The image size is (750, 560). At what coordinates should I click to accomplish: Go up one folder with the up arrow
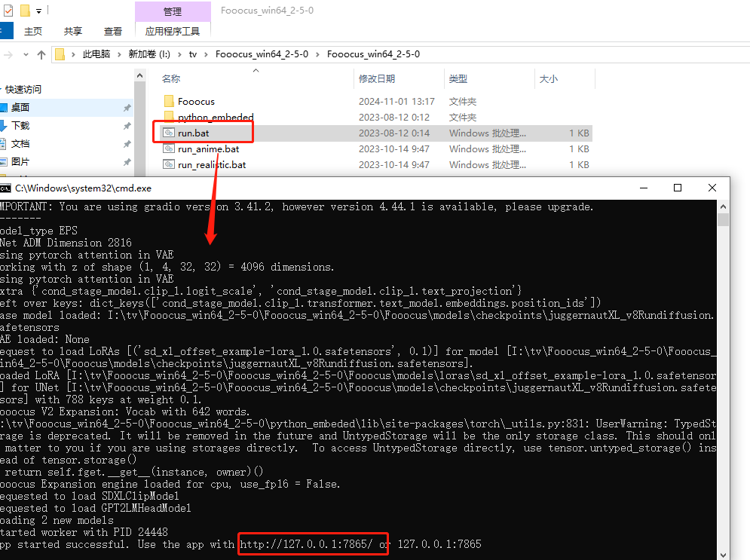41,54
